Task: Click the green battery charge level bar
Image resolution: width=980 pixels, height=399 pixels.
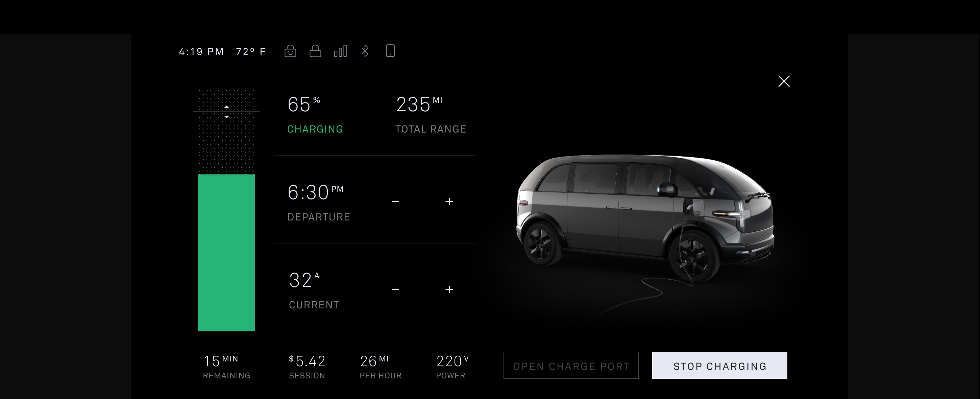Action: tap(227, 253)
